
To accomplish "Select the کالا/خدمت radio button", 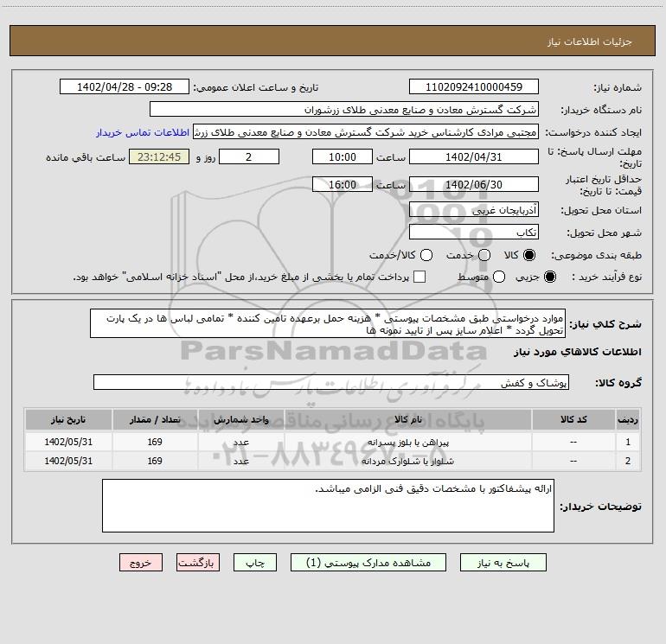I will [x=426, y=255].
